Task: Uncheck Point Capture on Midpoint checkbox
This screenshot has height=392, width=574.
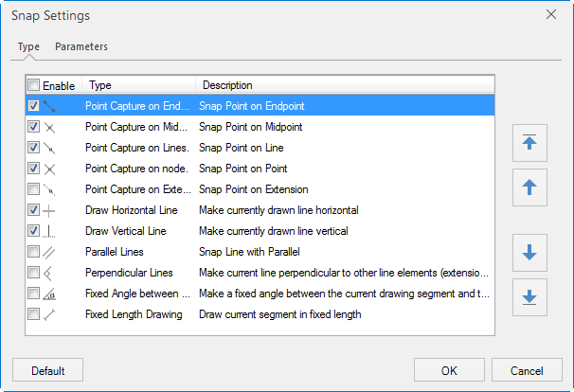Action: [x=34, y=127]
